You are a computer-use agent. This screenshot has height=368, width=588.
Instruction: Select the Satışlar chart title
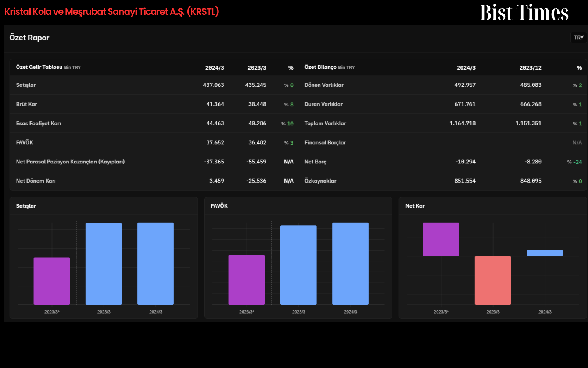pyautogui.click(x=26, y=206)
